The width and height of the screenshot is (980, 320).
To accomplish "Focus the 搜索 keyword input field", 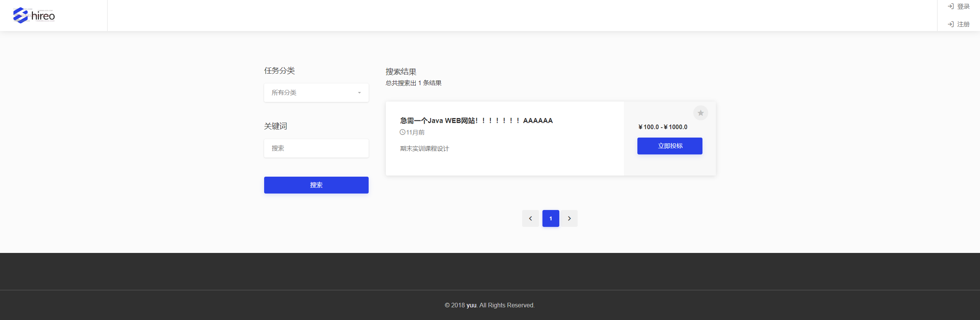I will pyautogui.click(x=316, y=148).
